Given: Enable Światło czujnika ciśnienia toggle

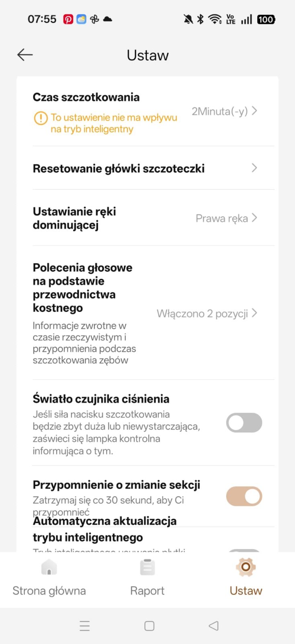Looking at the screenshot, I should pos(244,423).
